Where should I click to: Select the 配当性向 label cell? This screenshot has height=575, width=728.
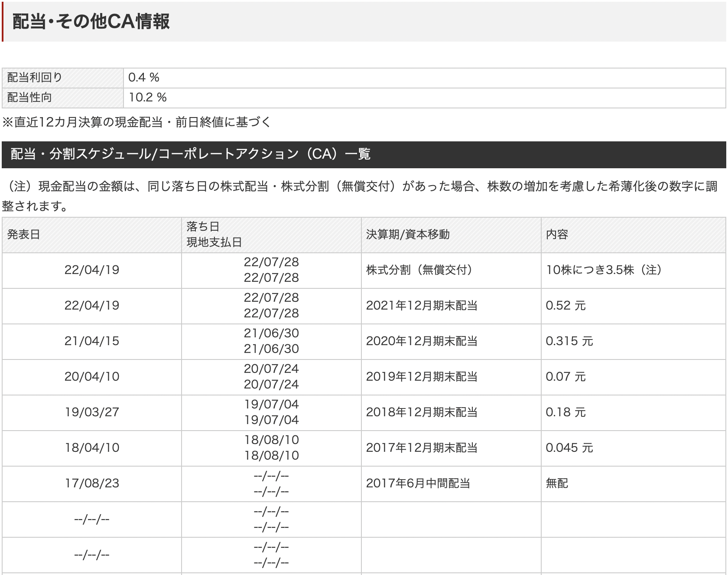tap(63, 98)
